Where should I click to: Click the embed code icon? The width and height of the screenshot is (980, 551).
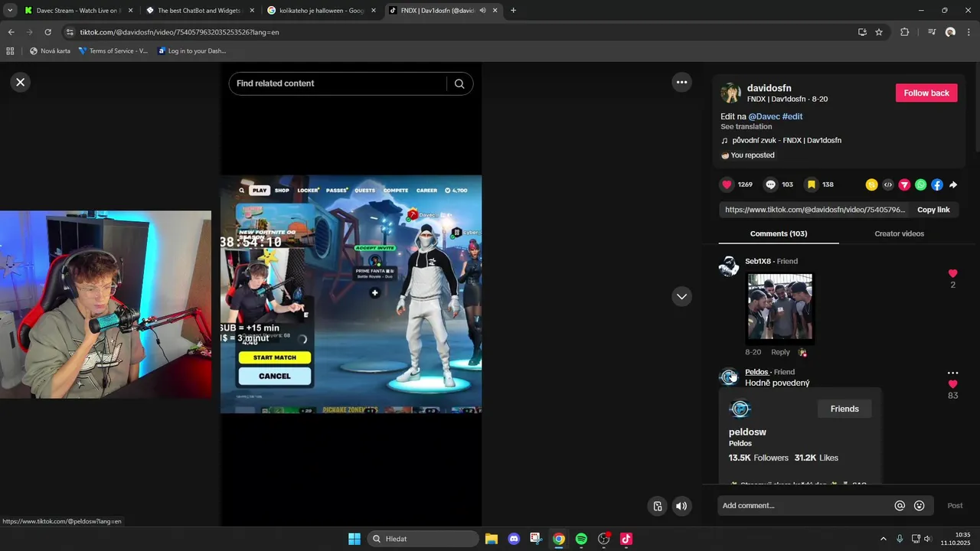(x=888, y=184)
